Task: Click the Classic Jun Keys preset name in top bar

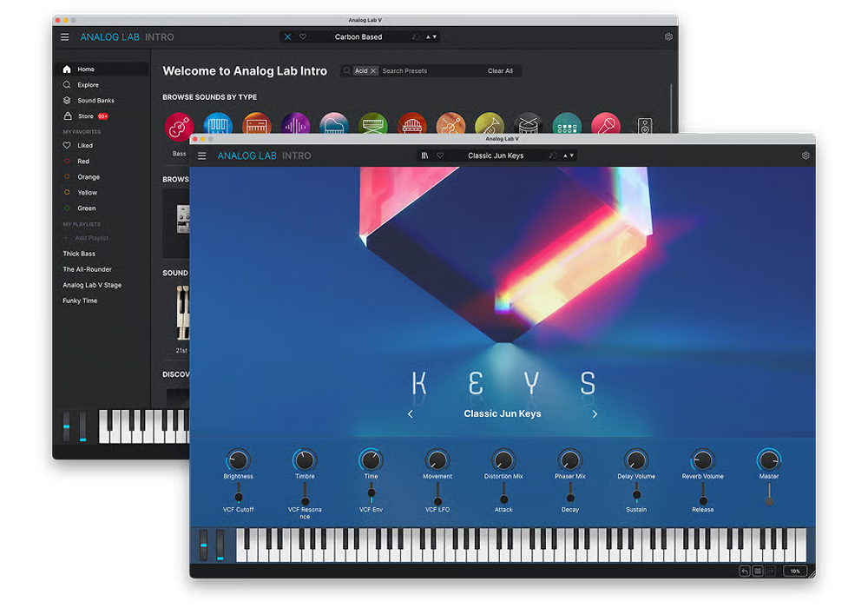Action: pos(496,155)
